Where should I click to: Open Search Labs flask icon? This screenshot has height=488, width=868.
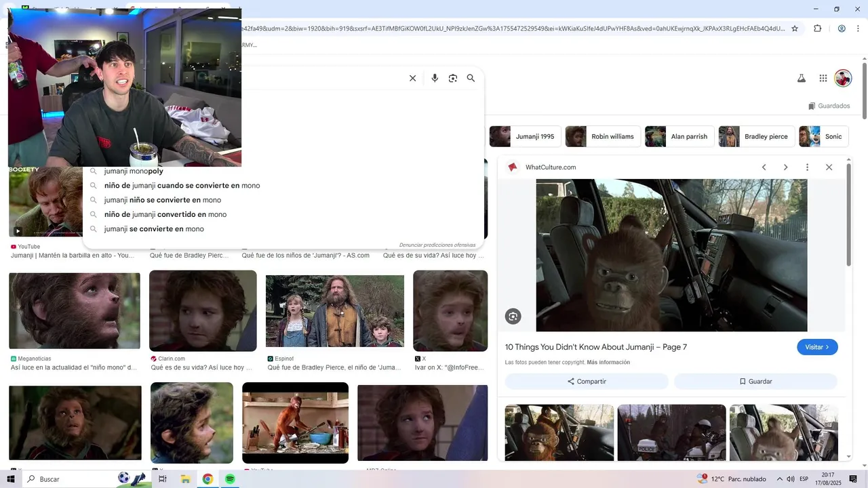point(802,78)
